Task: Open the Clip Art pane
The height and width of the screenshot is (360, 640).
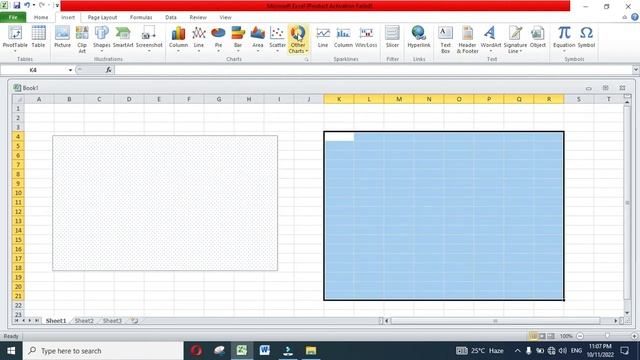Action: (x=82, y=39)
